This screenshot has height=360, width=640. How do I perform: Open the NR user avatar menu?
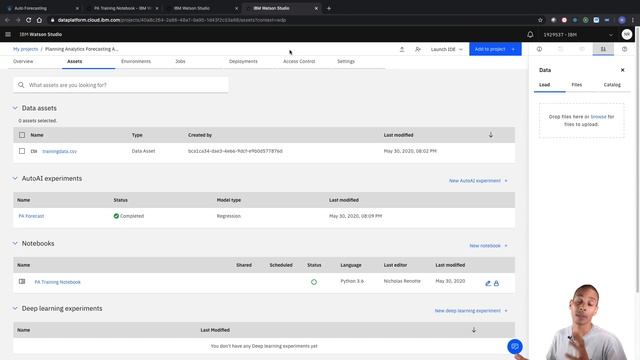[x=627, y=34]
